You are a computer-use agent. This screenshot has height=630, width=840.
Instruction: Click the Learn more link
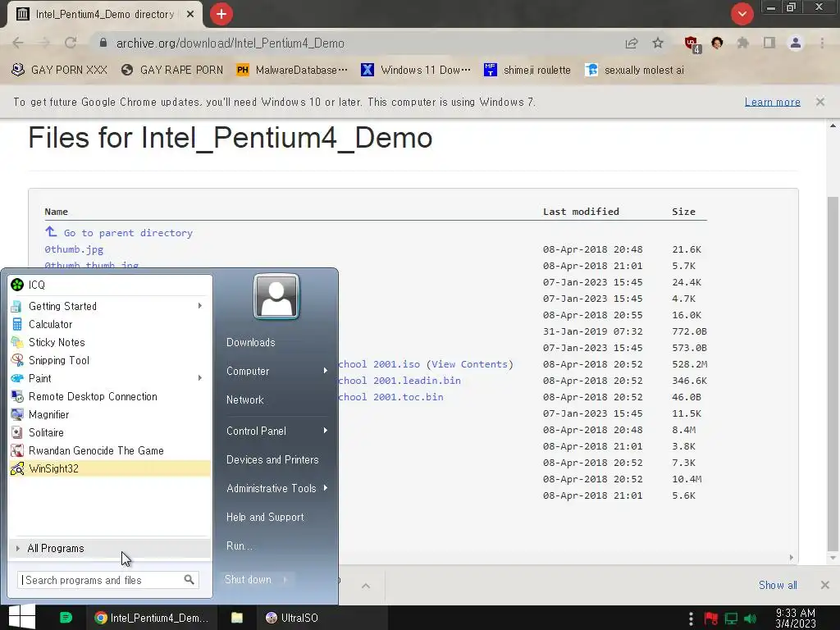tap(772, 102)
